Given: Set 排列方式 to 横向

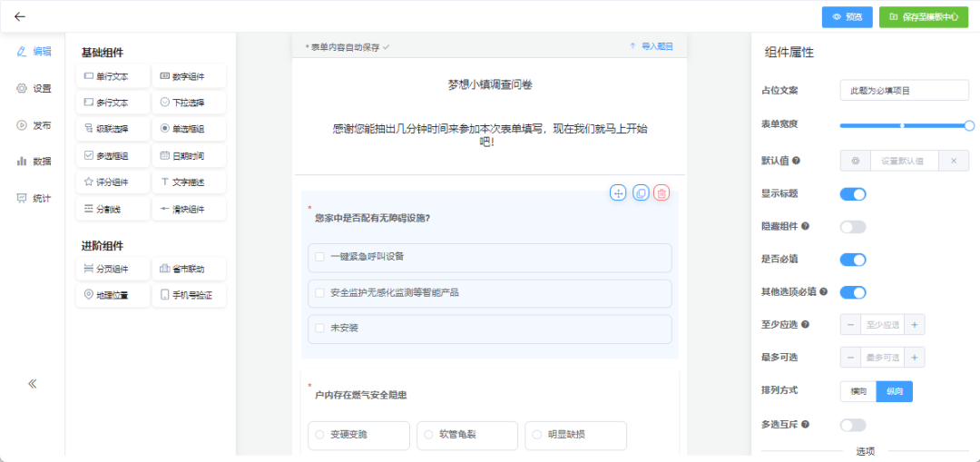Looking at the screenshot, I should [858, 391].
